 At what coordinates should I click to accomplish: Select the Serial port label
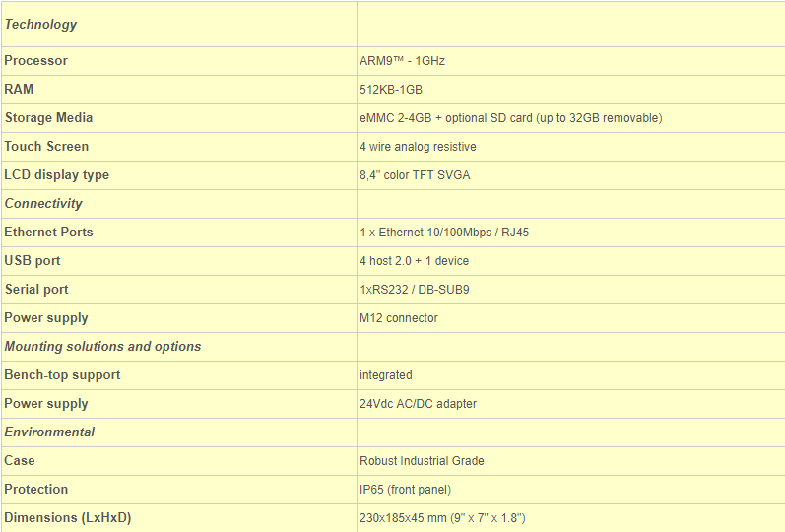click(x=36, y=290)
